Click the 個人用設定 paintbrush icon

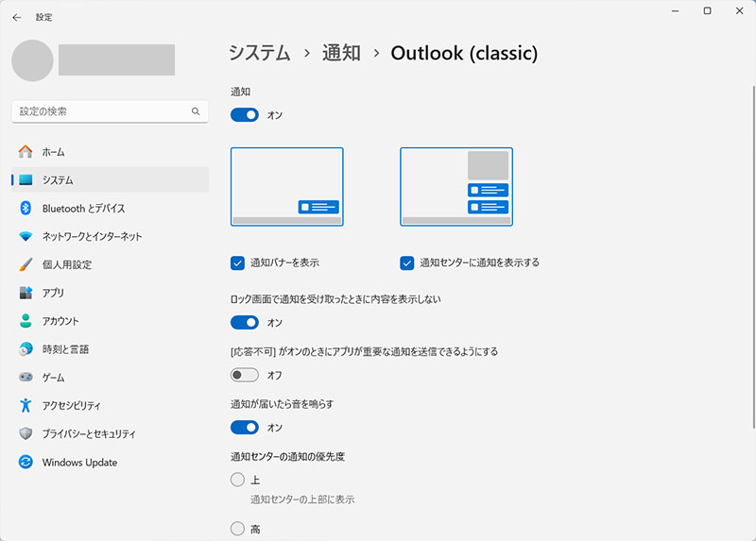tap(26, 264)
